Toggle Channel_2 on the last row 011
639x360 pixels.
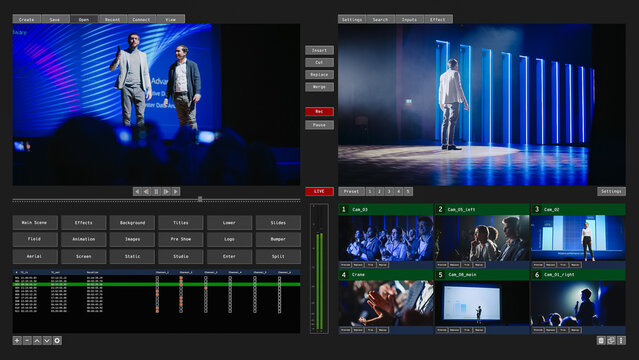coord(181,311)
